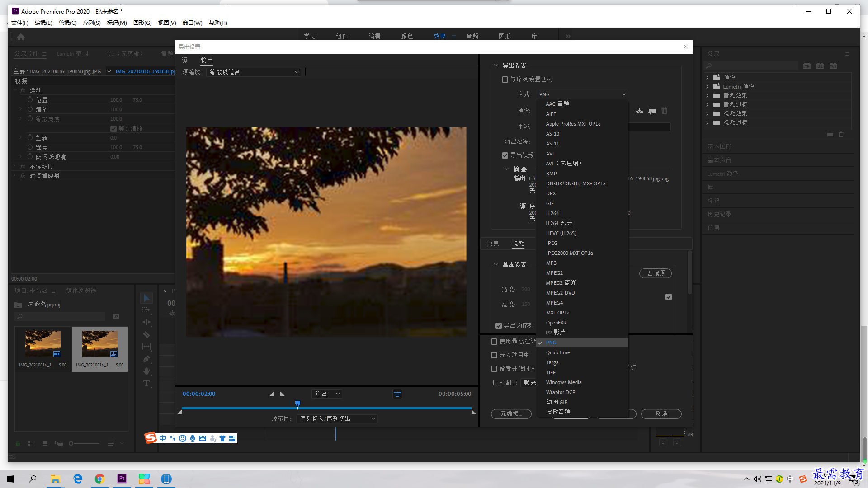This screenshot has width=868, height=488.
Task: Click the Metadata button
Action: point(511,414)
